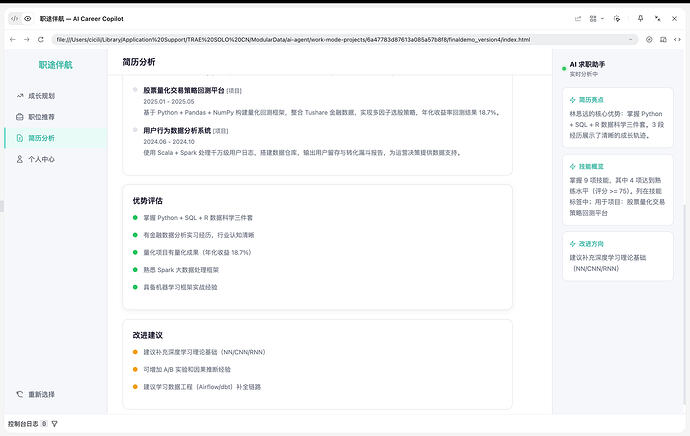Open the 职位推荐 sidebar item
The height and width of the screenshot is (436, 690).
[x=56, y=117]
